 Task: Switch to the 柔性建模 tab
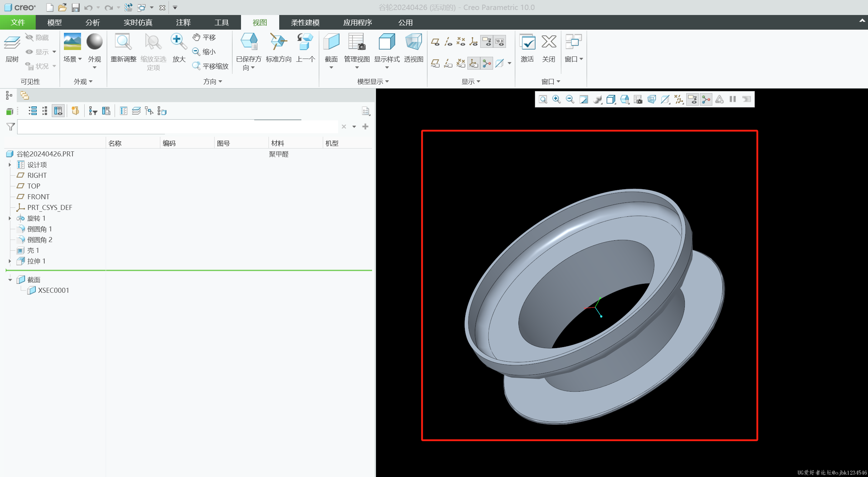(305, 22)
